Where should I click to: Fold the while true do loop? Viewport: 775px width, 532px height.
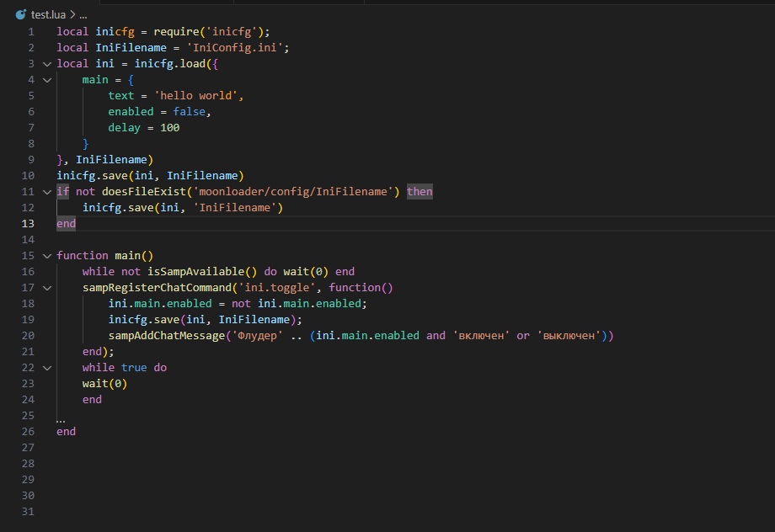[x=46, y=368]
